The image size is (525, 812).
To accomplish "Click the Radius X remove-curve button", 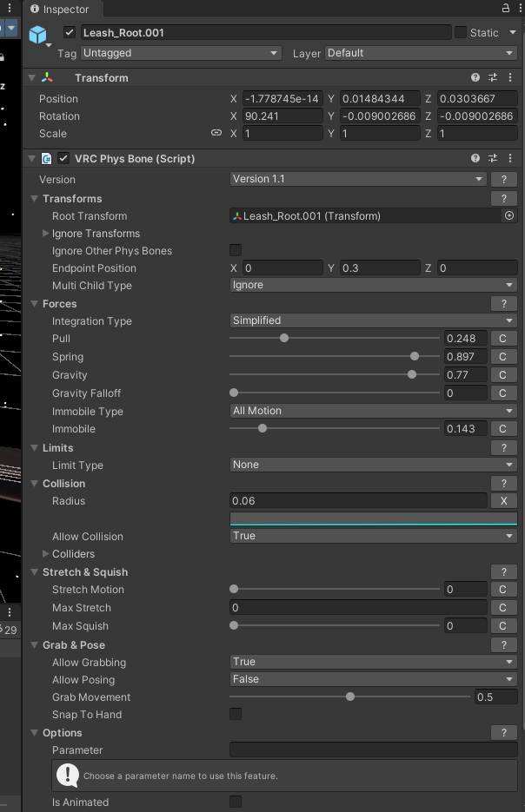I will (504, 501).
